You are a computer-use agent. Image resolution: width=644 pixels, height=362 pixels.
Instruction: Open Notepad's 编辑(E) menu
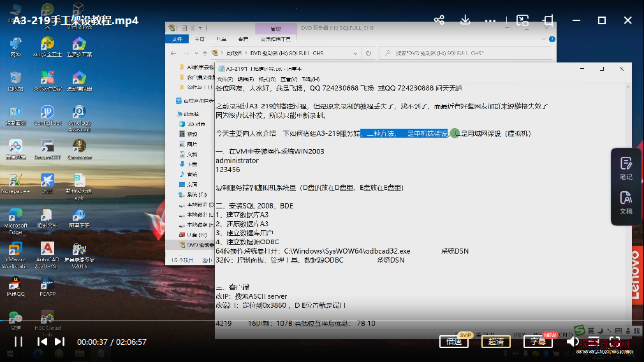[245, 79]
